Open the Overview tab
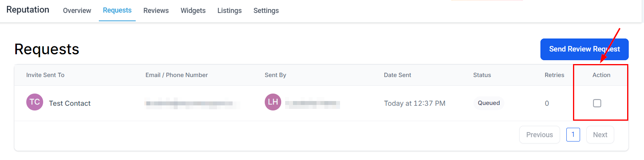 point(77,11)
